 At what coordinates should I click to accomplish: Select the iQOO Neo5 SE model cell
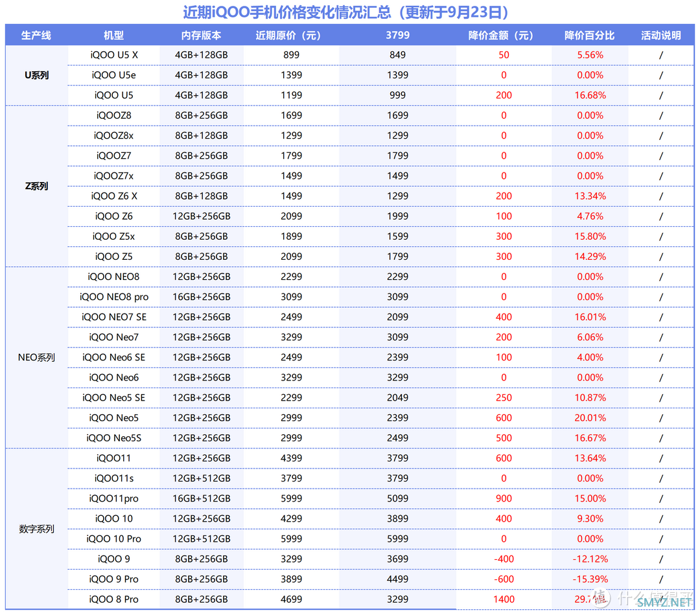click(x=113, y=398)
